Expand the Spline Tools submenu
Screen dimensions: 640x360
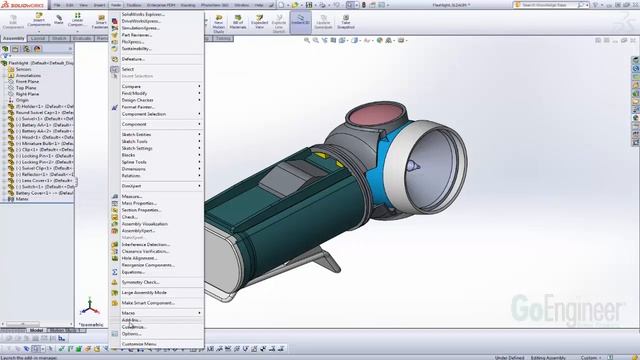157,162
